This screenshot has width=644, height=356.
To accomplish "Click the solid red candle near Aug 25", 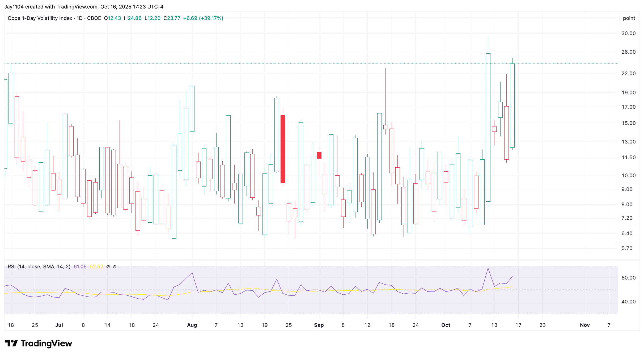I will [283, 149].
